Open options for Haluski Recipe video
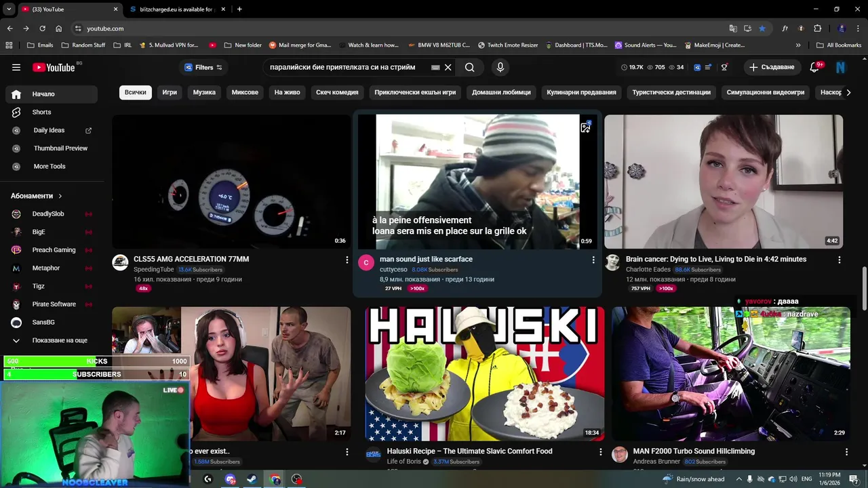This screenshot has width=868, height=488. (x=600, y=451)
